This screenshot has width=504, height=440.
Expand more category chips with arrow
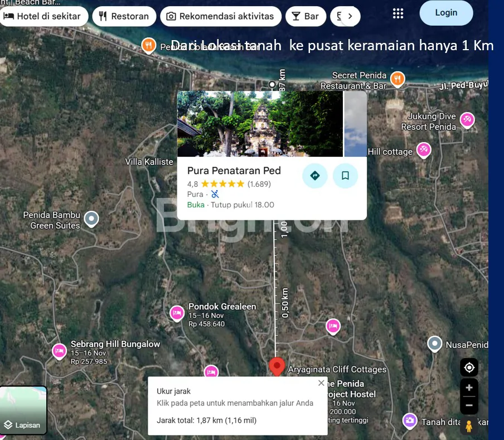[x=350, y=16]
